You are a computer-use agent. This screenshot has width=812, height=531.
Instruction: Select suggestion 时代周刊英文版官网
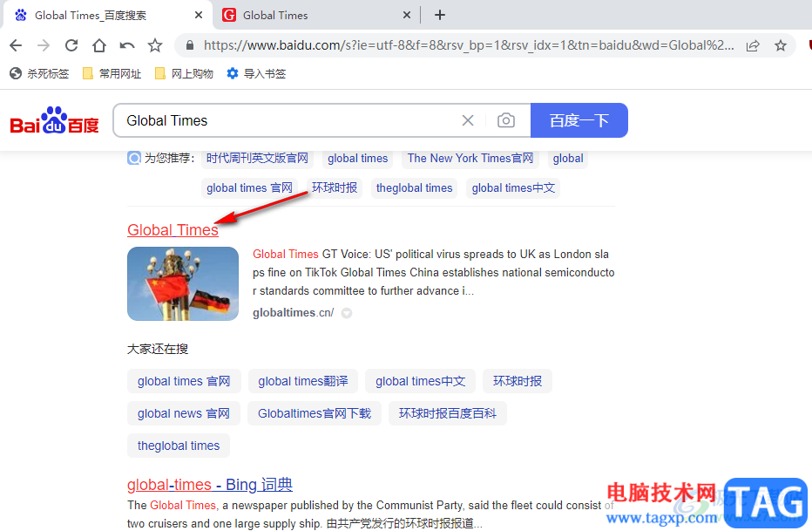click(257, 159)
